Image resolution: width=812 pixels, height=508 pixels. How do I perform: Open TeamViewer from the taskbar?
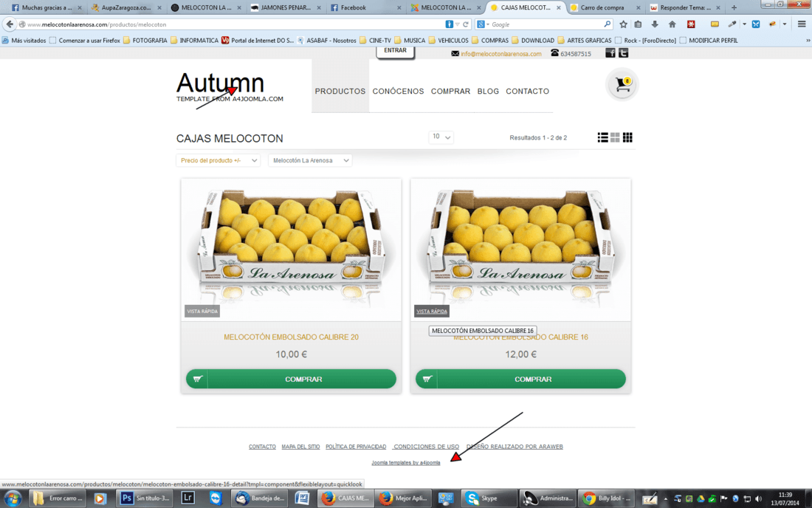216,498
